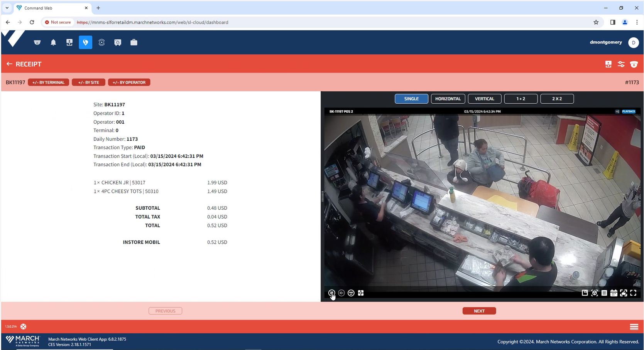The width and height of the screenshot is (644, 350).
Task: Open the D user avatar menu
Action: (634, 42)
